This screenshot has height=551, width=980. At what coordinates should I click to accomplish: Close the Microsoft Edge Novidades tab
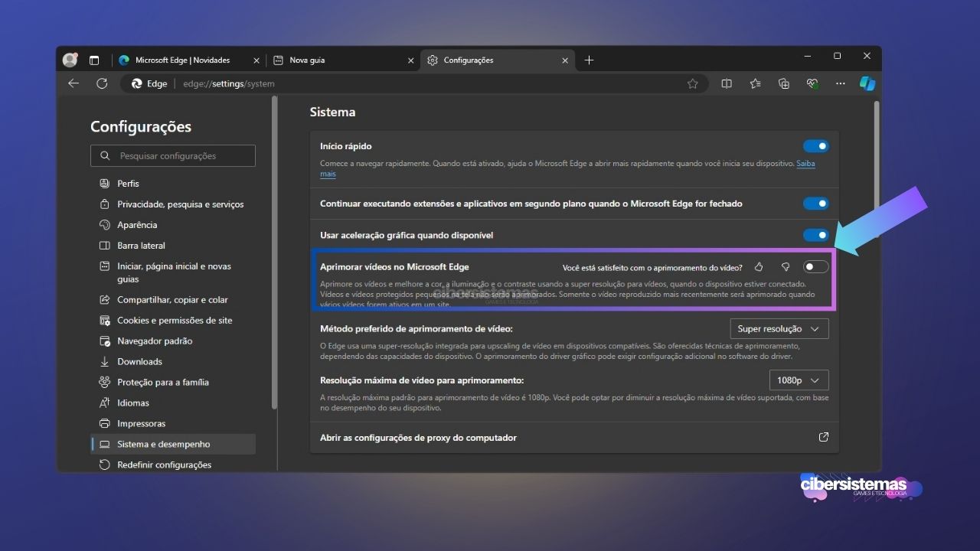coord(256,60)
